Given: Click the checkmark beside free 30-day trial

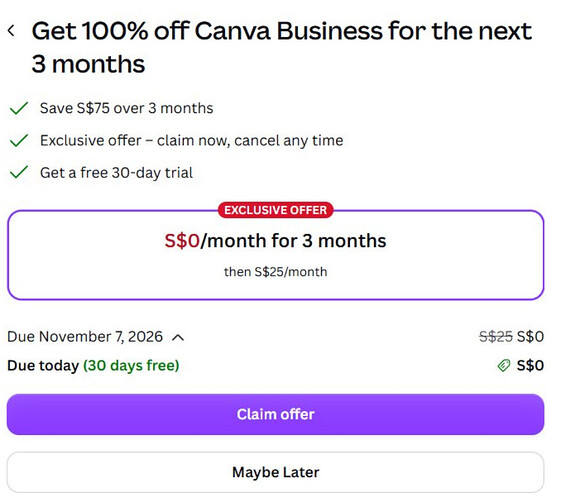Looking at the screenshot, I should tap(19, 172).
